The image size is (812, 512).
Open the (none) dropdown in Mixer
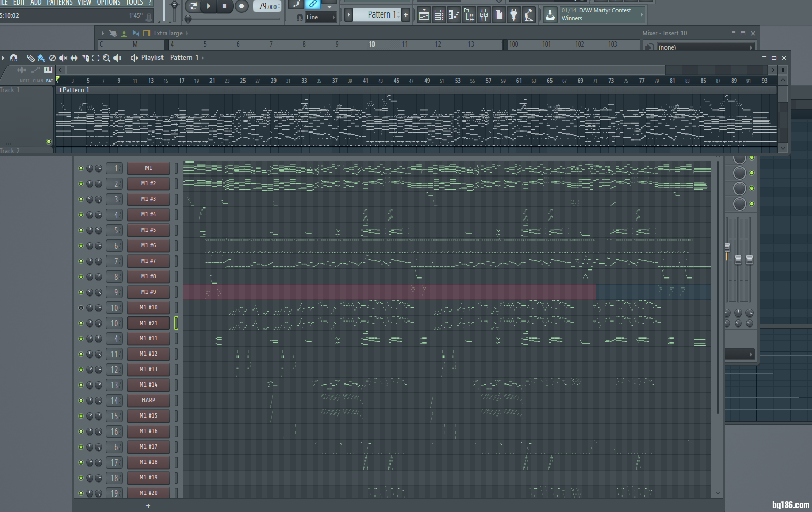pyautogui.click(x=705, y=47)
